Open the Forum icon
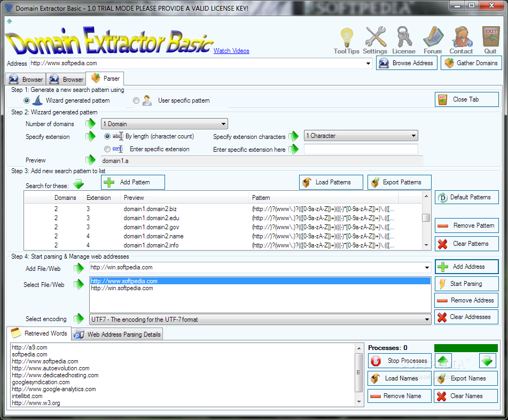 [x=433, y=37]
